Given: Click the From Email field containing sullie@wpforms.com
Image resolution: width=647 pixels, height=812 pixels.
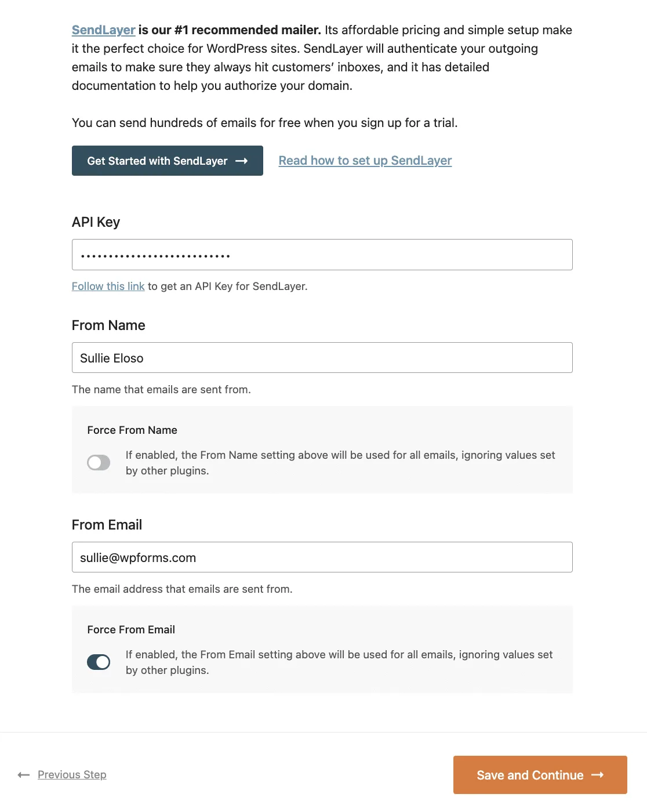Looking at the screenshot, I should (x=322, y=557).
